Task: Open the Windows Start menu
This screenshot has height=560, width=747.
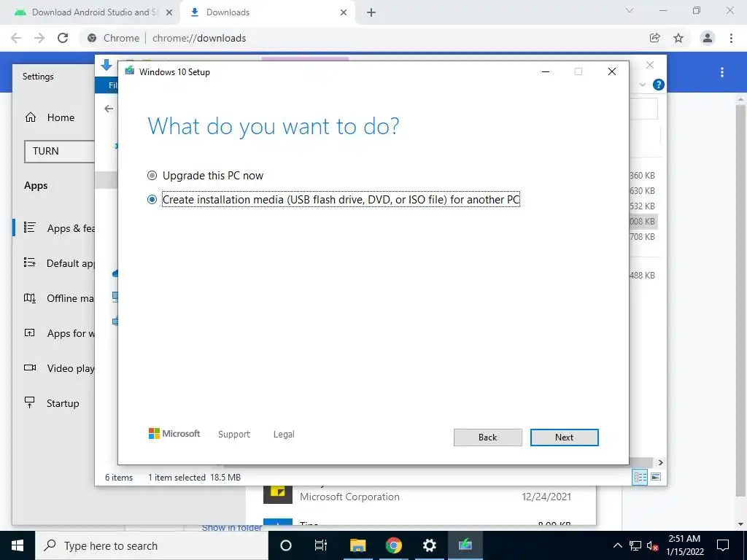Action: pyautogui.click(x=18, y=545)
